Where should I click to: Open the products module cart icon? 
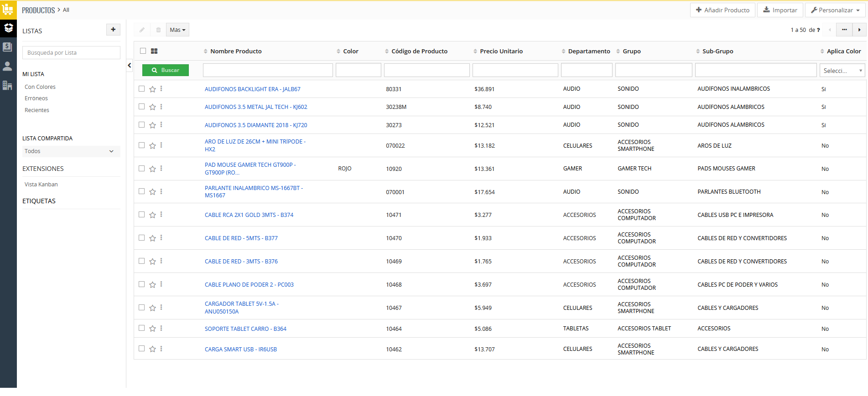click(8, 10)
